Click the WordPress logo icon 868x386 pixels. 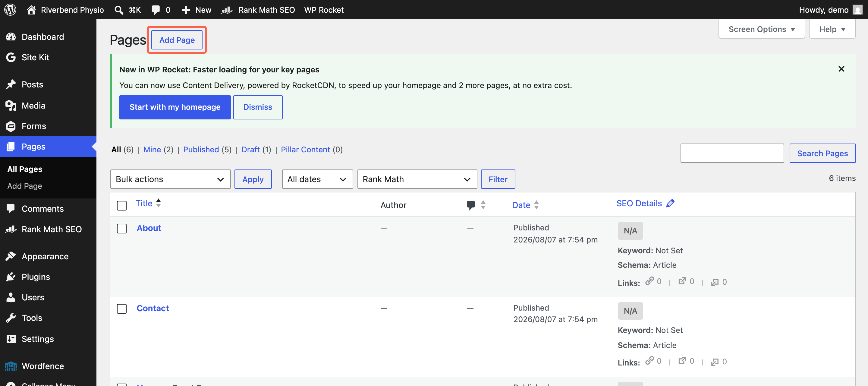tap(10, 9)
